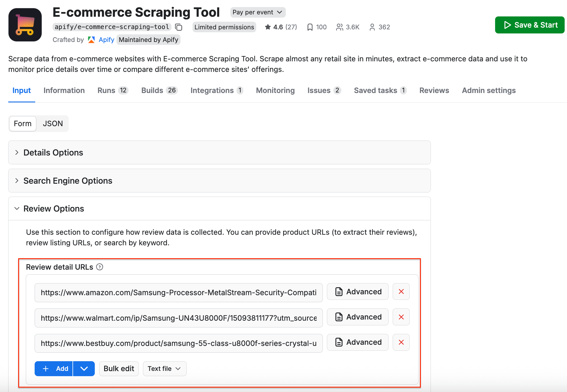Click the users icon showing 3.6K
Viewport: 567px width, 392px height.
[x=340, y=27]
